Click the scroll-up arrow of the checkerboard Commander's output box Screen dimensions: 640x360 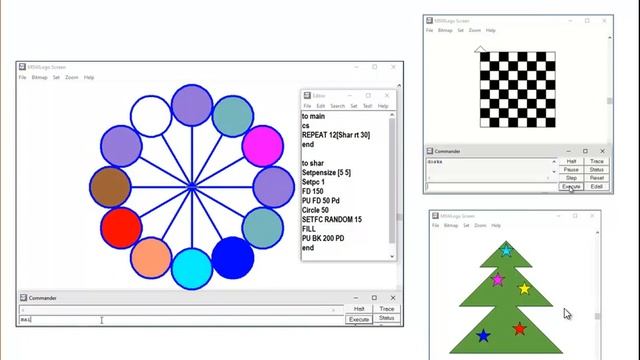pyautogui.click(x=554, y=162)
